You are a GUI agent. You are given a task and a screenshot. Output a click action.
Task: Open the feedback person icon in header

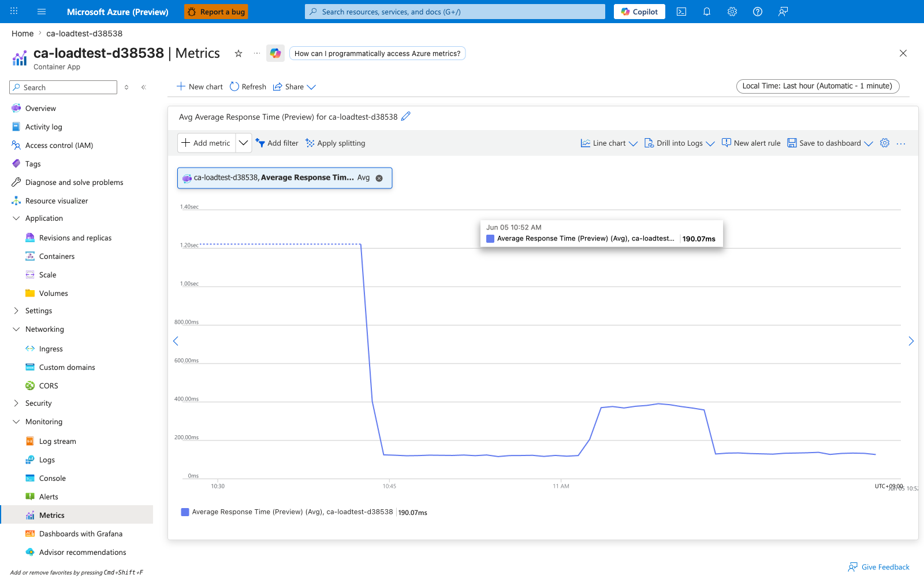click(x=783, y=12)
